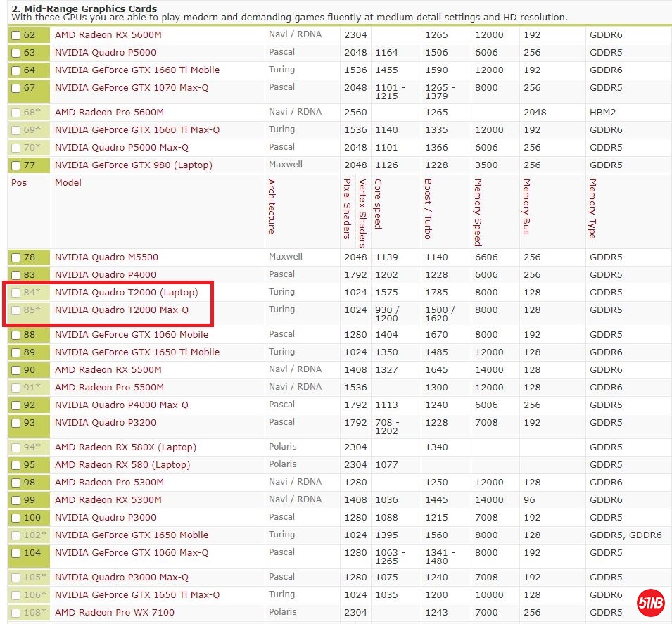Open the AMD Radeon Pro WX 7100 link
The height and width of the screenshot is (624, 672).
(115, 613)
